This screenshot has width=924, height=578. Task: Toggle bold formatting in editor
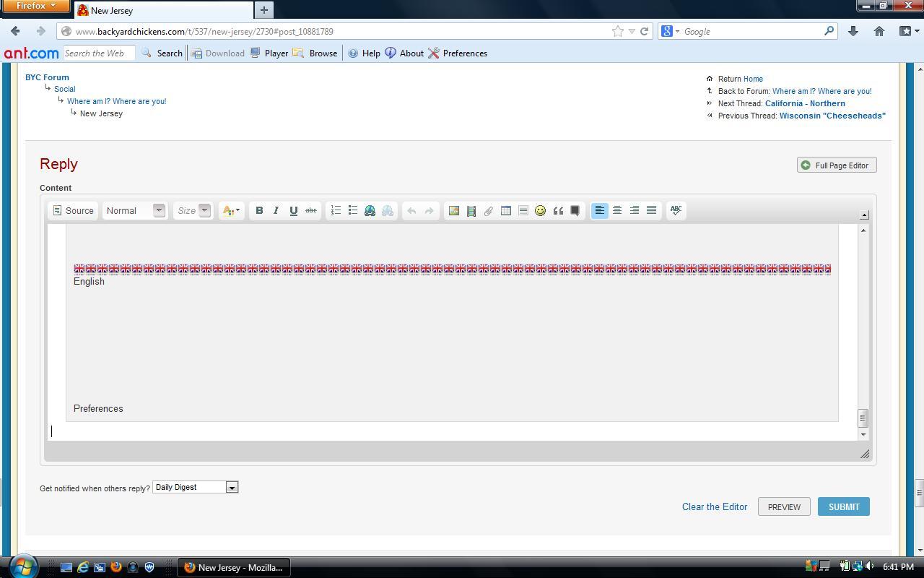click(x=259, y=210)
